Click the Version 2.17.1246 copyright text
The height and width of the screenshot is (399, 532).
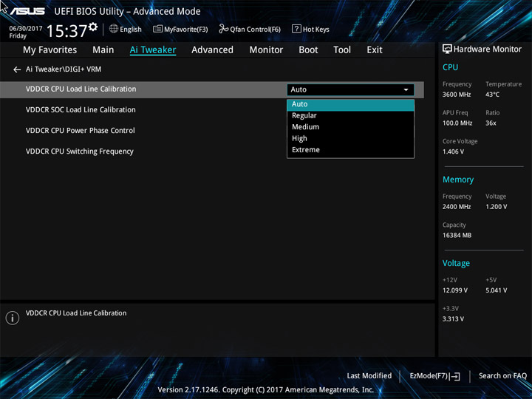(x=266, y=389)
